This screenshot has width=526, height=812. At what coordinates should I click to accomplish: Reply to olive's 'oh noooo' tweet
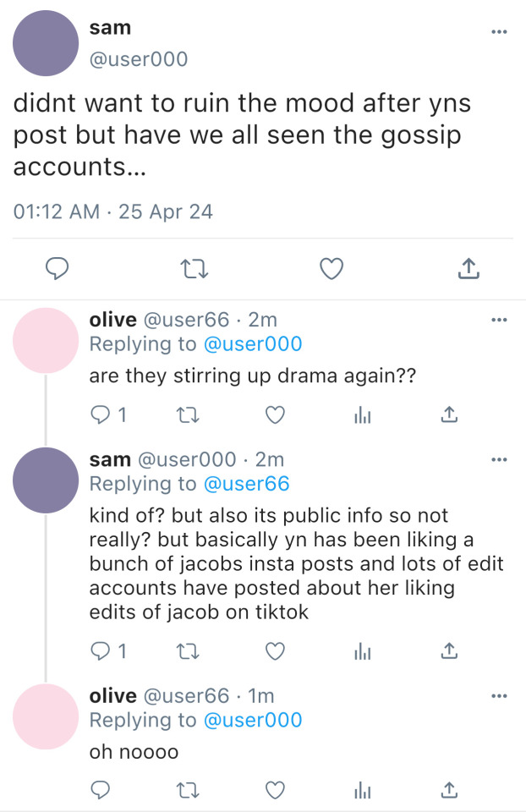coord(101,790)
